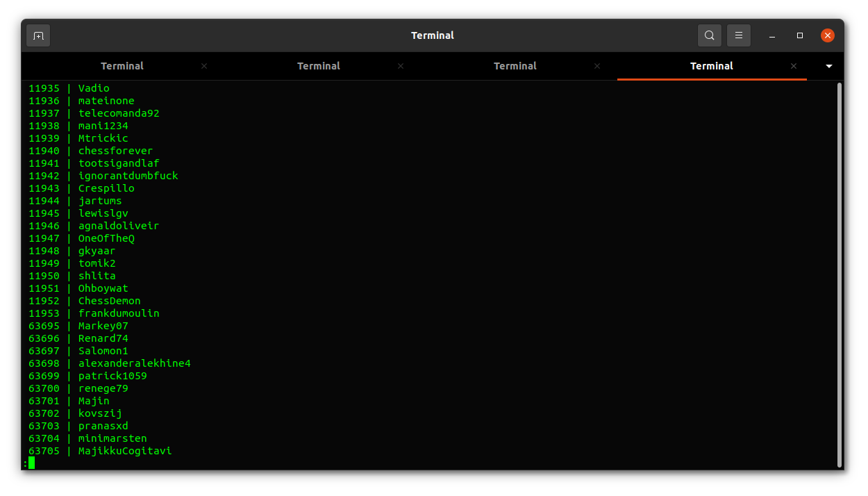
Task: Click the username Mtrickic
Action: click(x=103, y=138)
